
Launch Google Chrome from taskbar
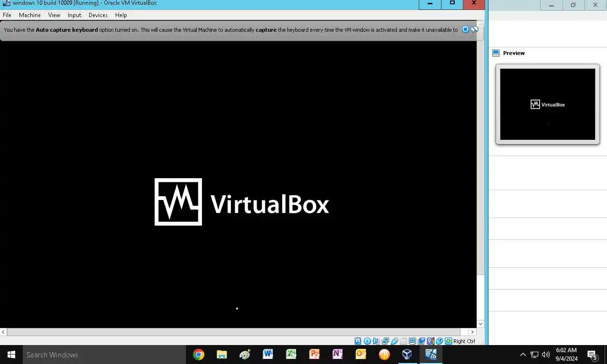point(199,355)
